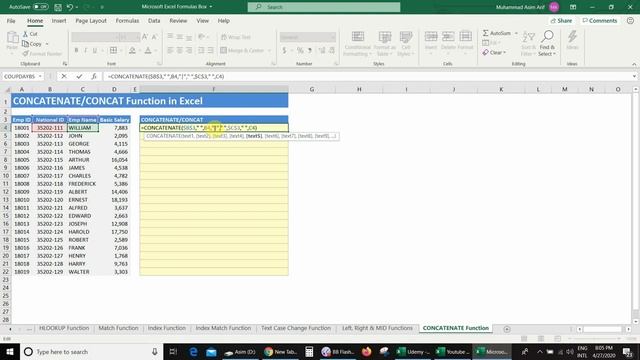Open the Review ribbon tab
Viewport: 640px width, 360px height.
click(x=178, y=21)
